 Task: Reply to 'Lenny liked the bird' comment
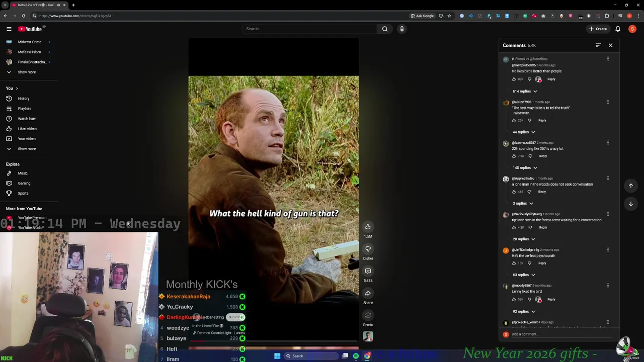coord(551,300)
